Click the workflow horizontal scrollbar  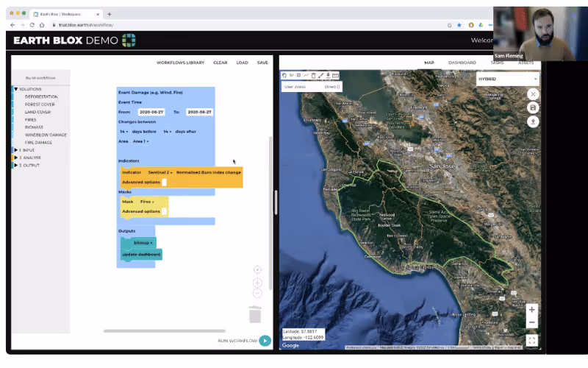(164, 330)
